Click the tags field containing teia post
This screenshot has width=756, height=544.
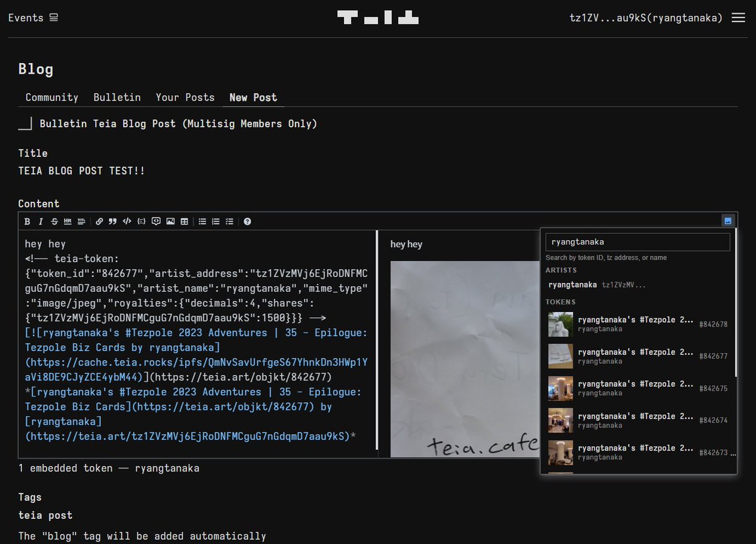(x=378, y=515)
